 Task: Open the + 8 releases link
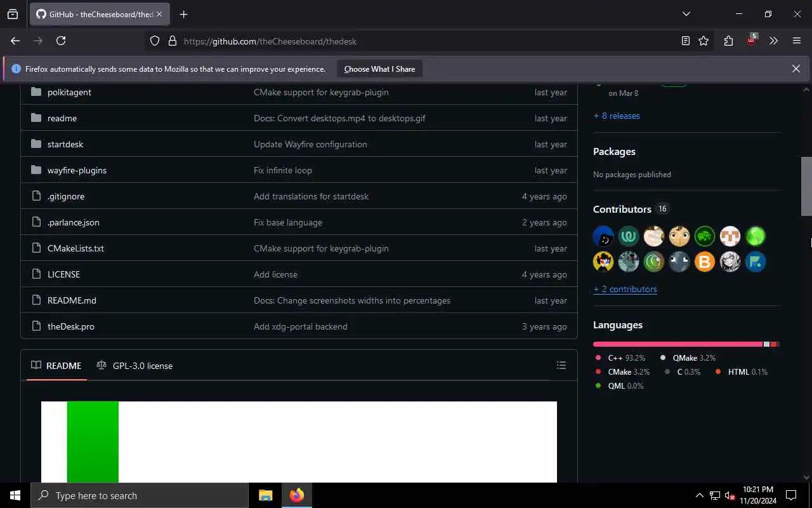617,116
